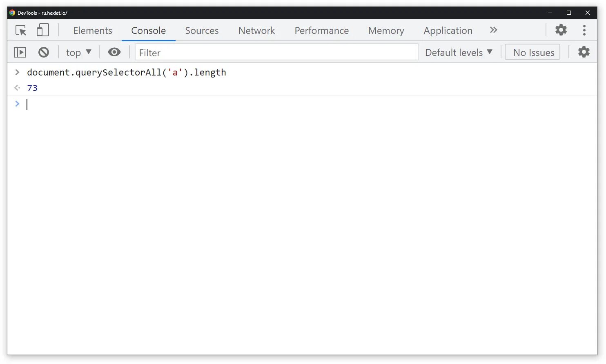The width and height of the screenshot is (606, 364).
Task: Toggle the device toolbar icon
Action: click(x=42, y=30)
